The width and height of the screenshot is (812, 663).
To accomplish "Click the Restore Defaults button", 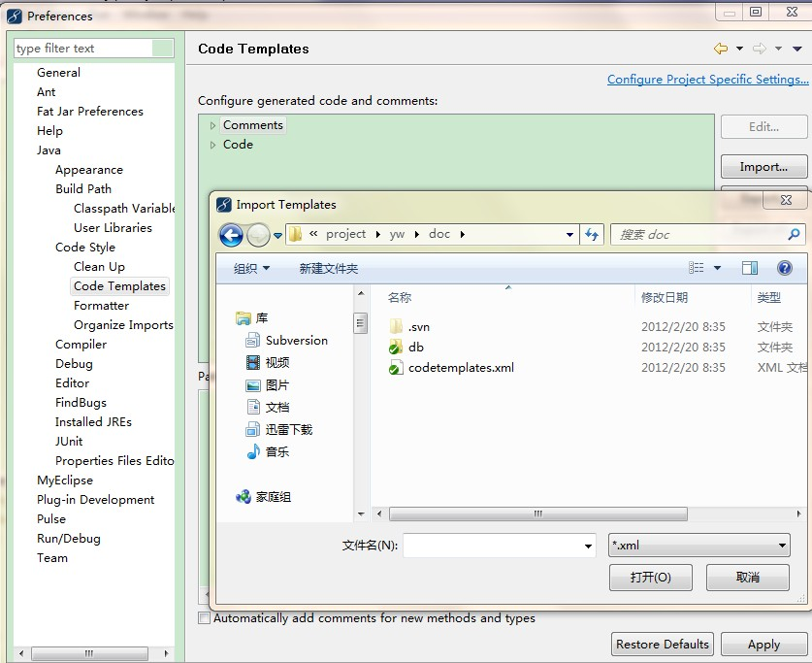I will pos(663,645).
